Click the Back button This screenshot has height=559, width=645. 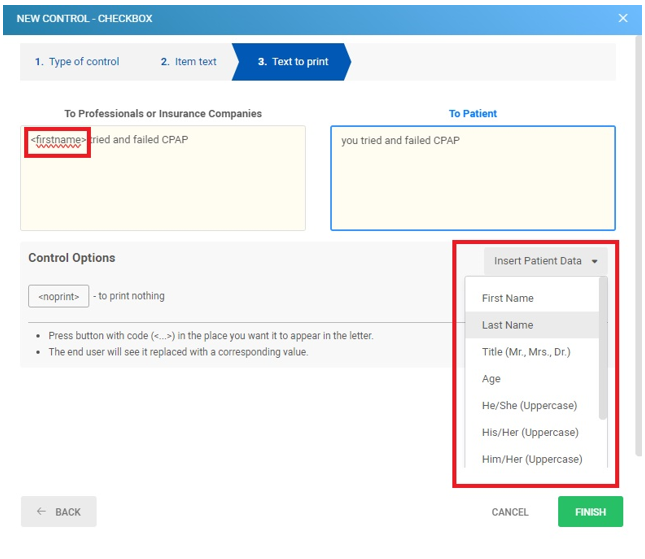tap(59, 512)
